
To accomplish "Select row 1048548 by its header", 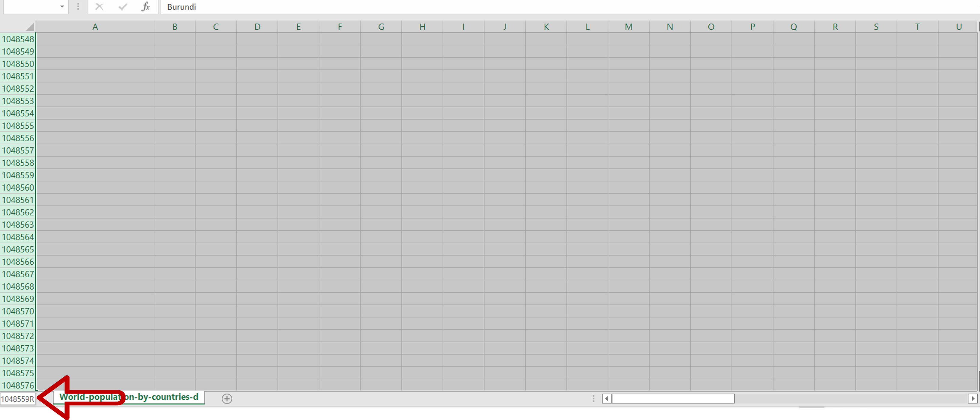I will 18,39.
